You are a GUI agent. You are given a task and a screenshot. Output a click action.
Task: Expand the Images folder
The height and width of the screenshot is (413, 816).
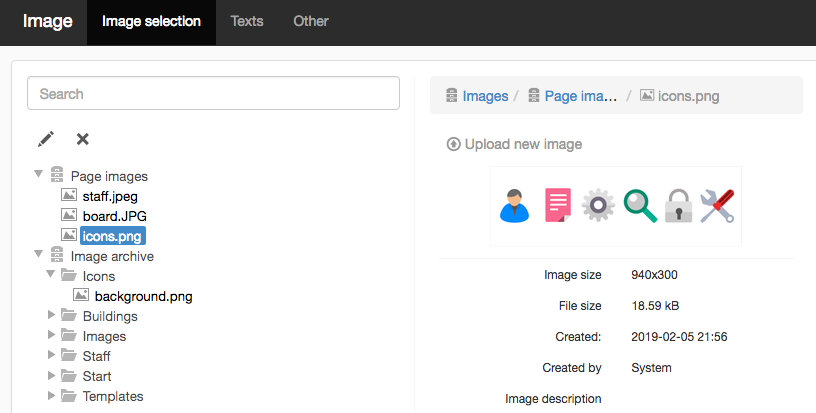pos(51,334)
